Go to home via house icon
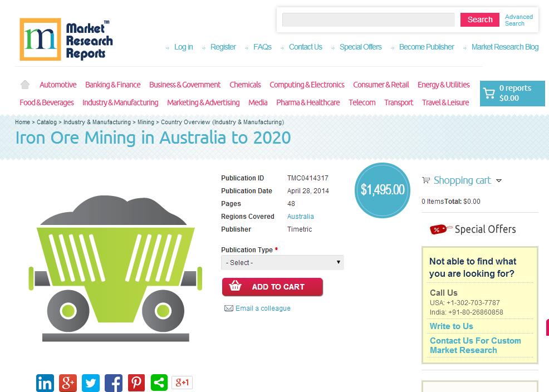The height and width of the screenshot is (392, 549). tap(25, 85)
